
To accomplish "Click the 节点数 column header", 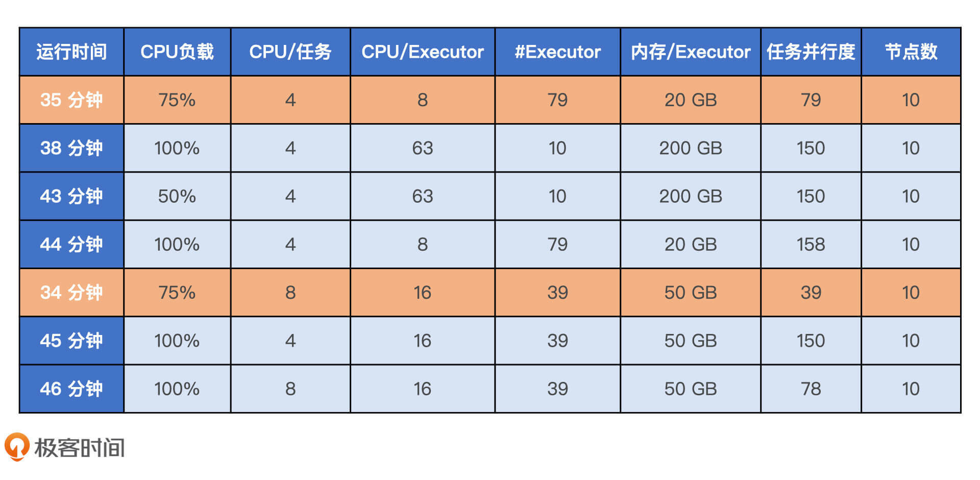I will click(911, 52).
